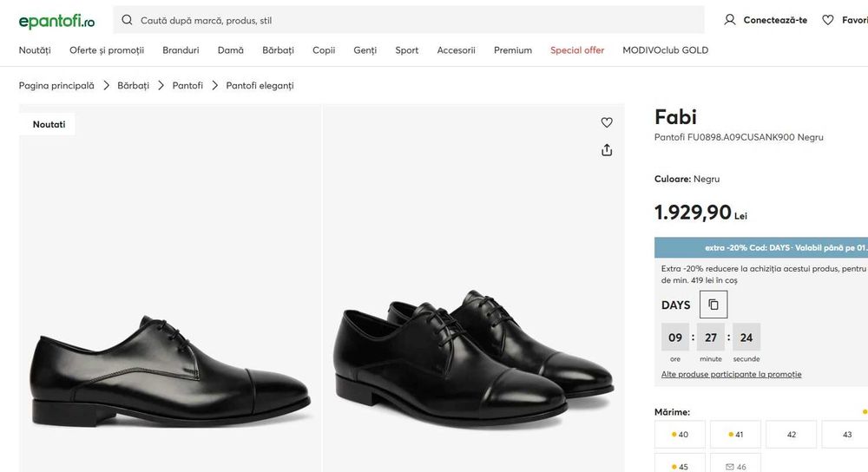Add product to wishlist with heart icon
The width and height of the screenshot is (868, 472).
[607, 122]
